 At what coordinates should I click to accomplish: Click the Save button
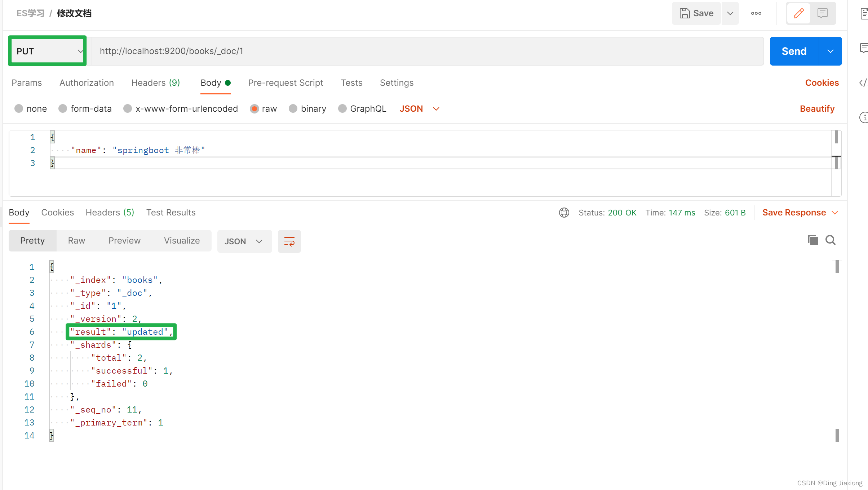tap(696, 13)
